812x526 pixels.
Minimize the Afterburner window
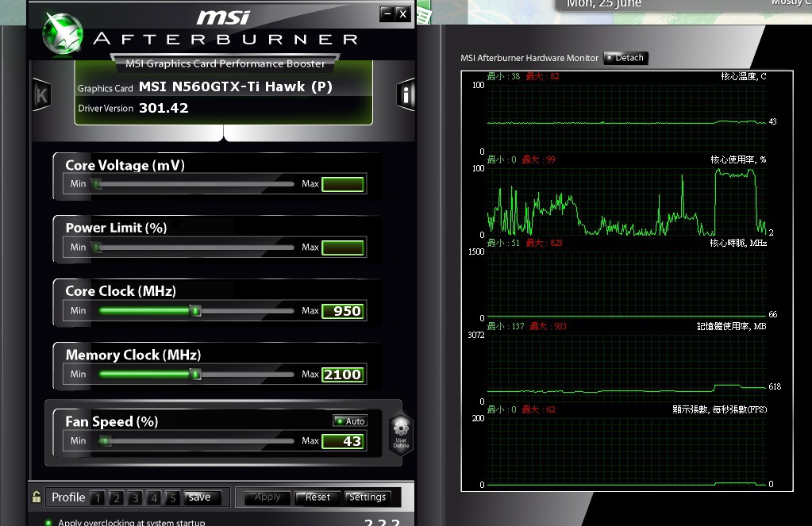[387, 14]
